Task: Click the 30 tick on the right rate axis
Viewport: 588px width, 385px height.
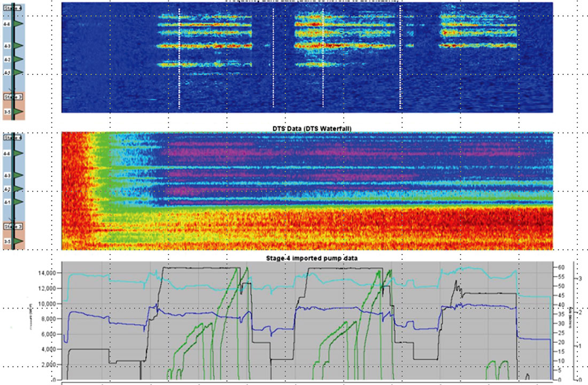Action: coord(561,324)
